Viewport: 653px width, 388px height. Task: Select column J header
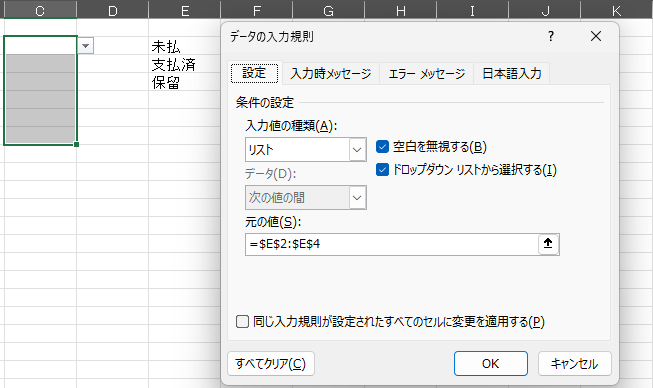pyautogui.click(x=545, y=10)
